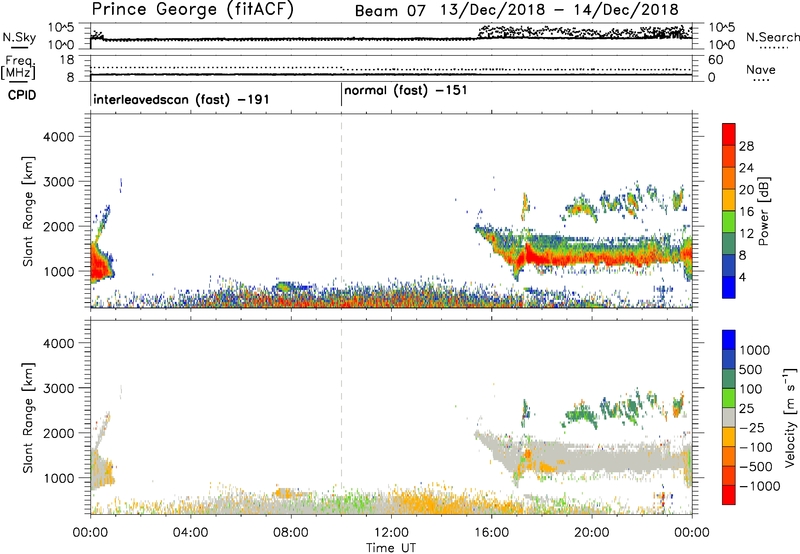Image resolution: width=800 pixels, height=554 pixels.
Task: Click the '20:00' time axis tick
Action: 591,533
